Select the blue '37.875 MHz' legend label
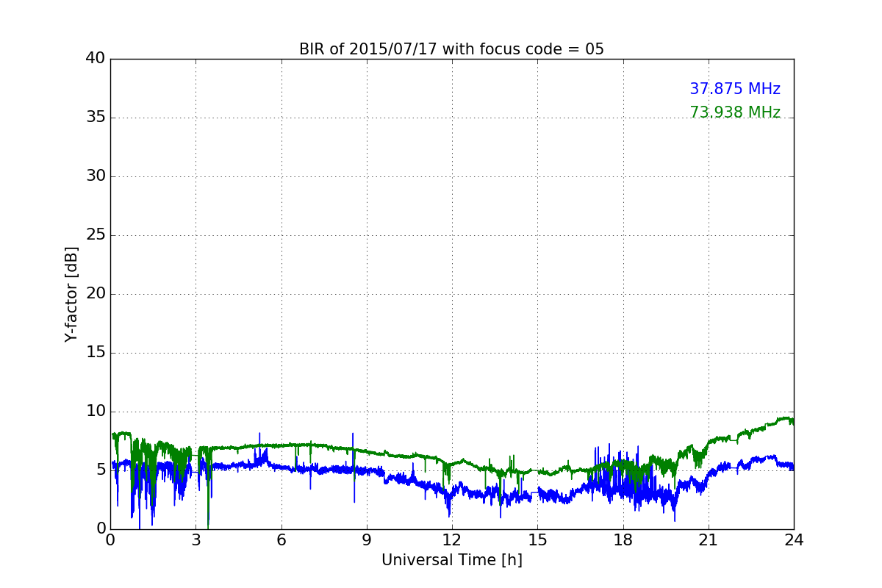This screenshot has width=882, height=588. (x=735, y=89)
